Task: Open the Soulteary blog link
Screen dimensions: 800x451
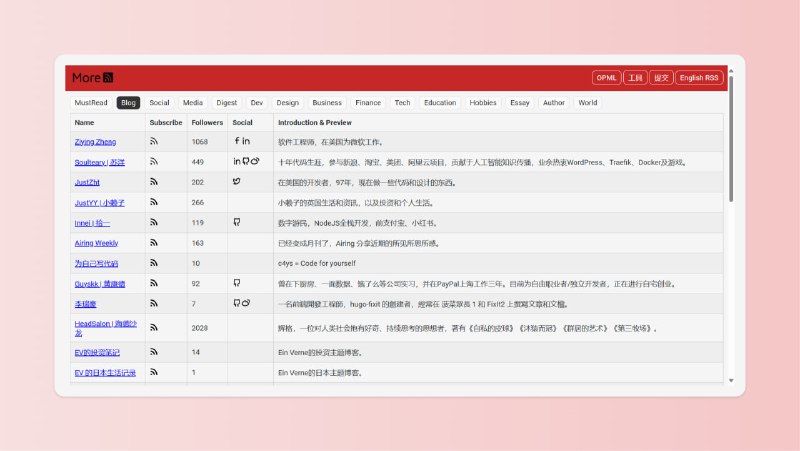Action: pyautogui.click(x=97, y=162)
